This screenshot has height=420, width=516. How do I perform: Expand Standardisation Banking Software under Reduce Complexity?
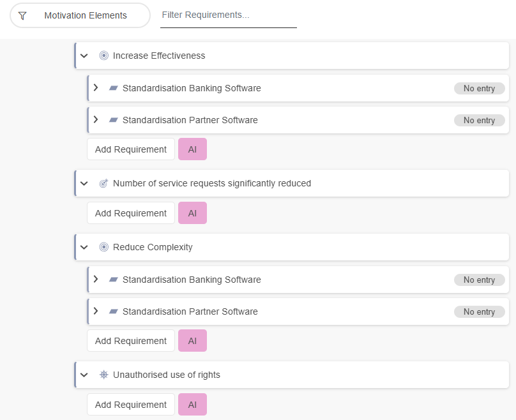(96, 279)
